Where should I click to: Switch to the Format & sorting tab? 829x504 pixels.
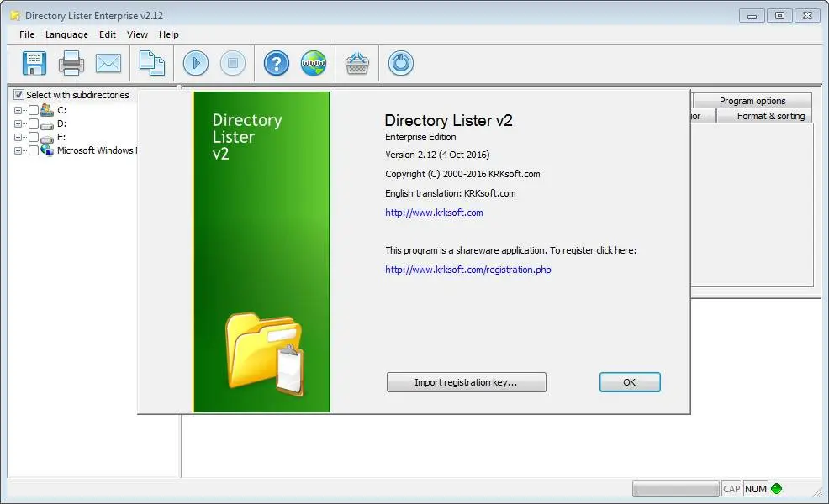764,116
